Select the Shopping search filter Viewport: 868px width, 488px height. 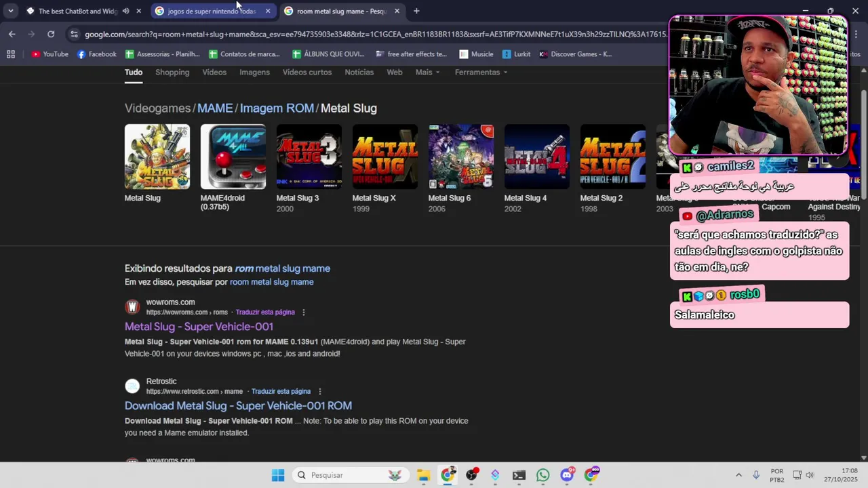pos(172,72)
